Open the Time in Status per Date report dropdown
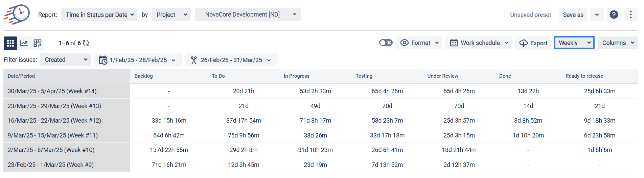 pos(99,15)
